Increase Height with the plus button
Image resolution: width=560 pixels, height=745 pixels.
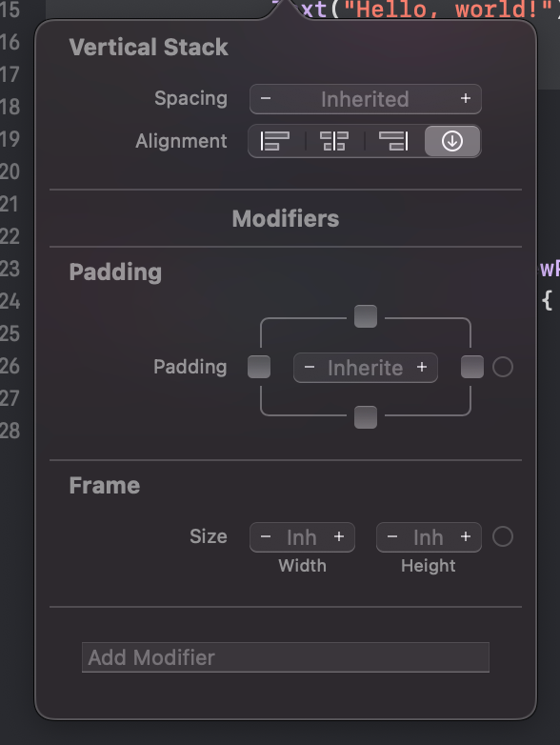pos(466,536)
